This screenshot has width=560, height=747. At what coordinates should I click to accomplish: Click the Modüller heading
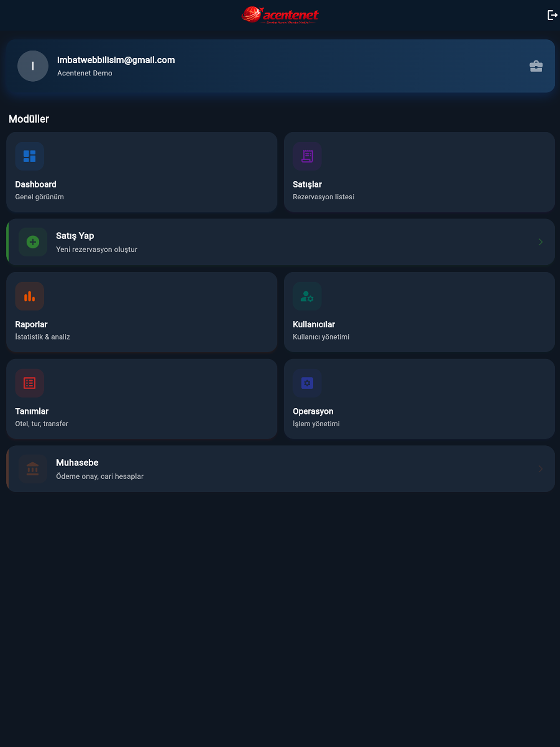pos(29,119)
